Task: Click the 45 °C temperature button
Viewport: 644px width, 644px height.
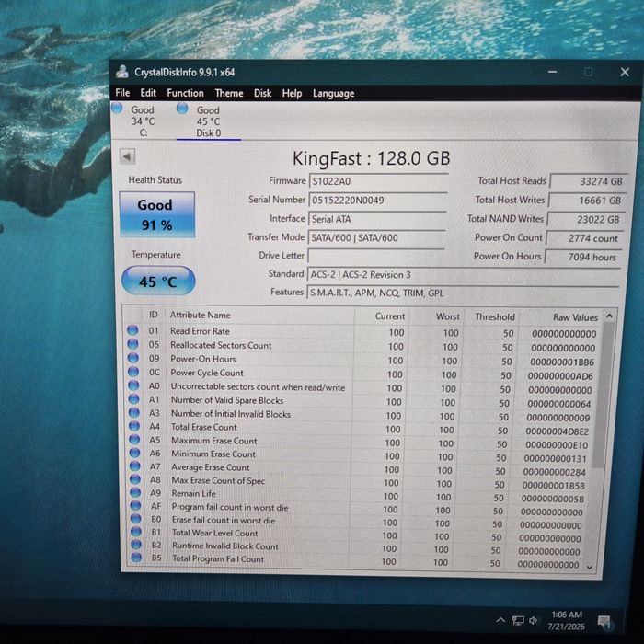Action: [158, 281]
